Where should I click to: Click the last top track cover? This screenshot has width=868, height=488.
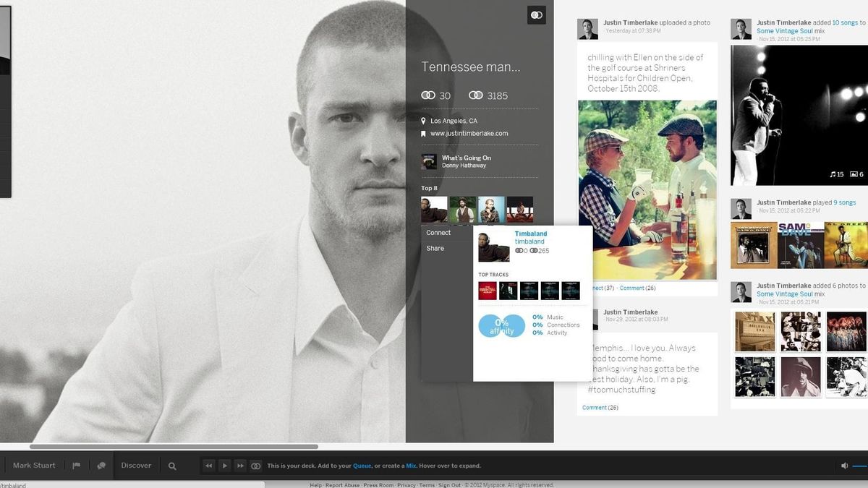[571, 291]
